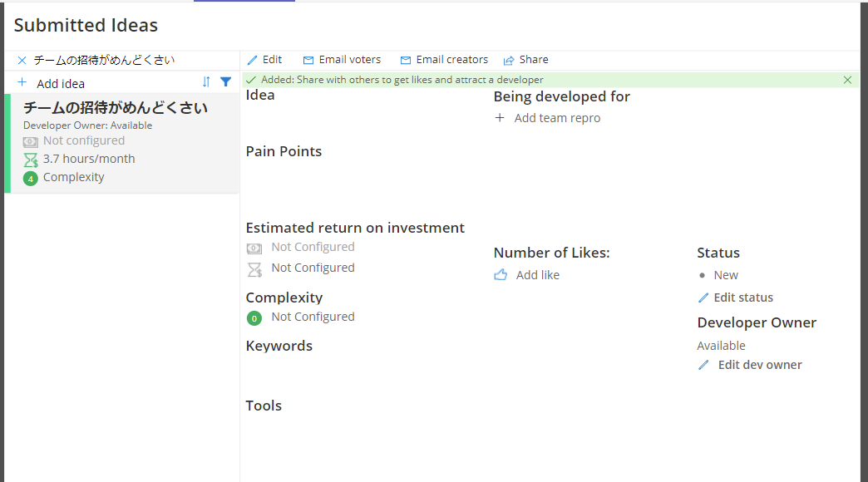Click the Share arrow icon
Viewport: 868px width, 482px height.
pyautogui.click(x=509, y=61)
